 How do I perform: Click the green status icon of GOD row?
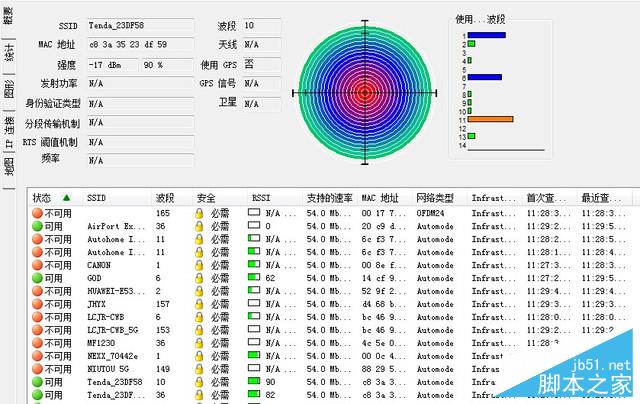[x=38, y=278]
